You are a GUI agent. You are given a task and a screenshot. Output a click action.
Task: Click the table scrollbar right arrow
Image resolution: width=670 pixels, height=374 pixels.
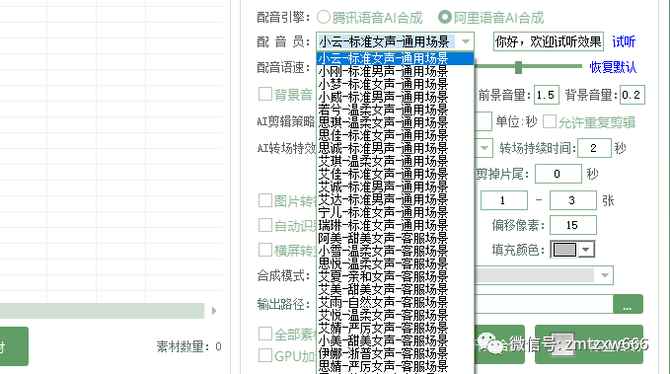click(214, 311)
